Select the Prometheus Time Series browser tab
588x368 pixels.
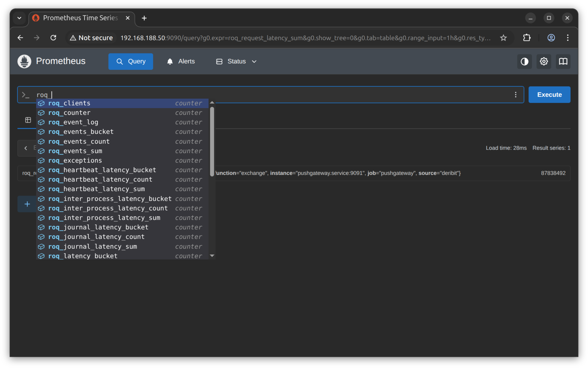(x=82, y=18)
